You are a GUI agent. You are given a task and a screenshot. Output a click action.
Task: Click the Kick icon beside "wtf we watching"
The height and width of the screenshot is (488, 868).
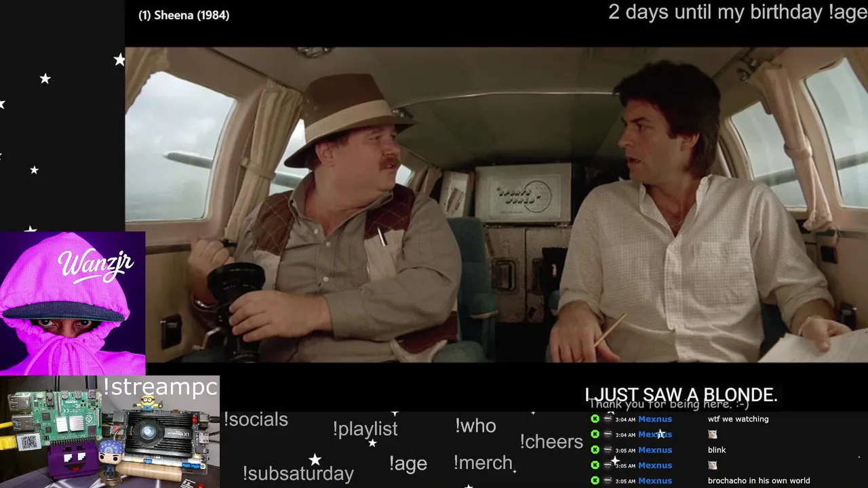[x=595, y=419]
